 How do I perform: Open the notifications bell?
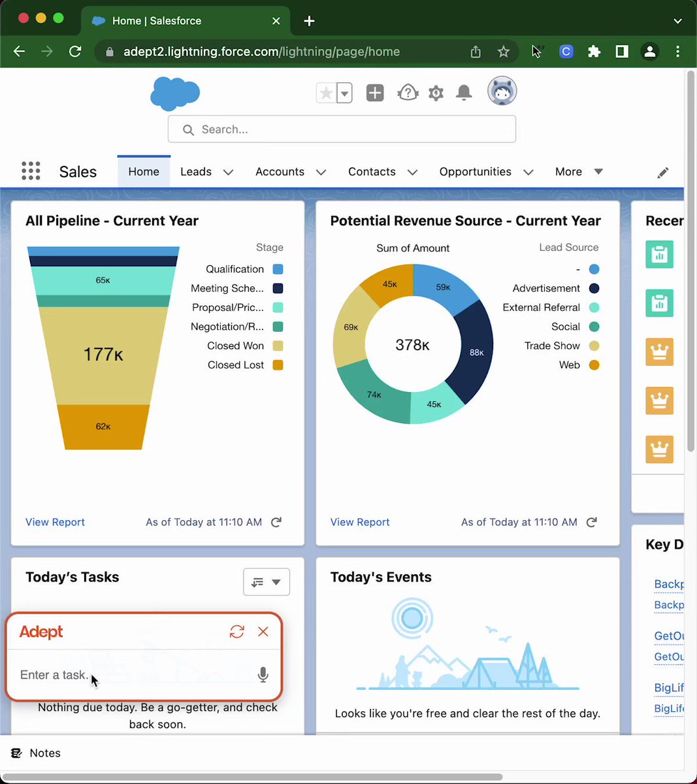point(464,93)
